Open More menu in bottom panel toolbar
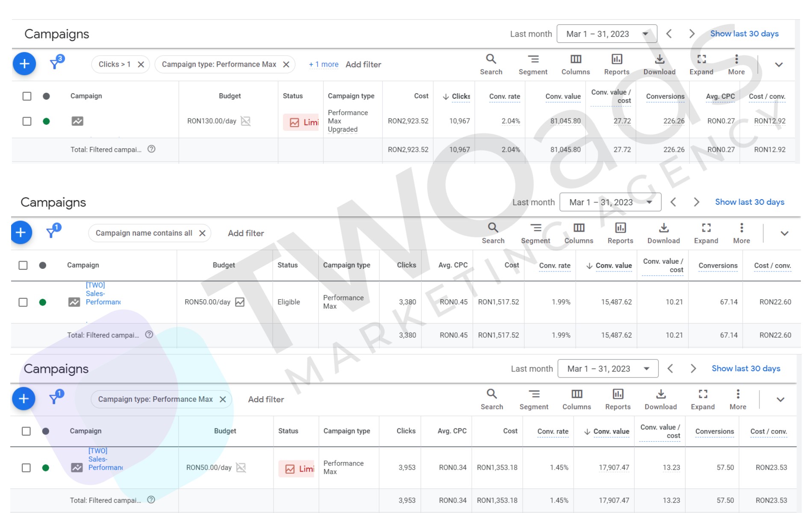This screenshot has height=513, width=812. 738,400
